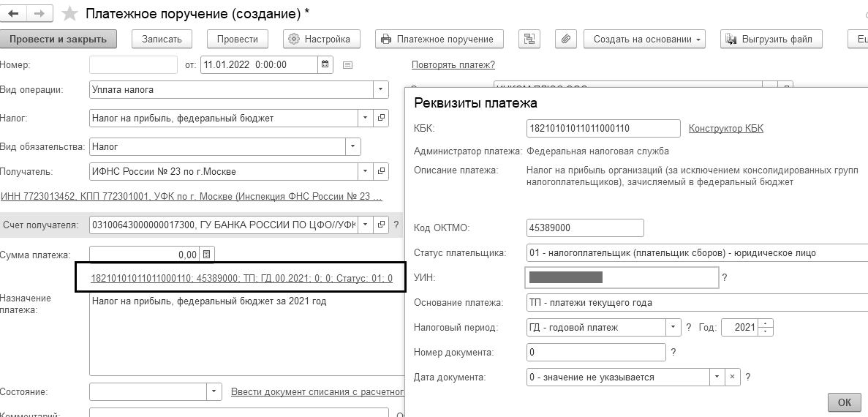Add document to favorites with star icon
The height and width of the screenshot is (417, 868).
point(69,13)
